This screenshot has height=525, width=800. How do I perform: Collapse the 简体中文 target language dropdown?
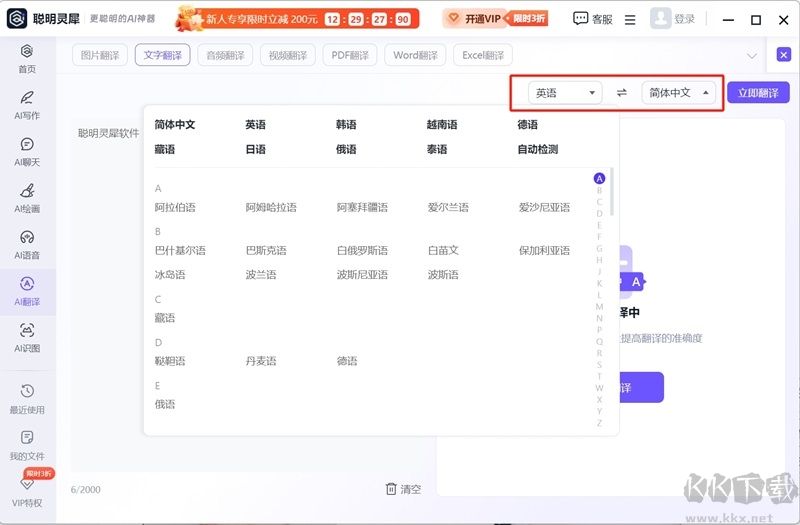(680, 93)
